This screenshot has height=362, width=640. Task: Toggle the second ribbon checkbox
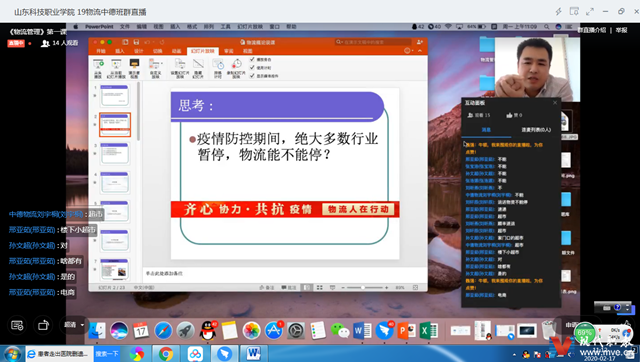pyautogui.click(x=252, y=68)
